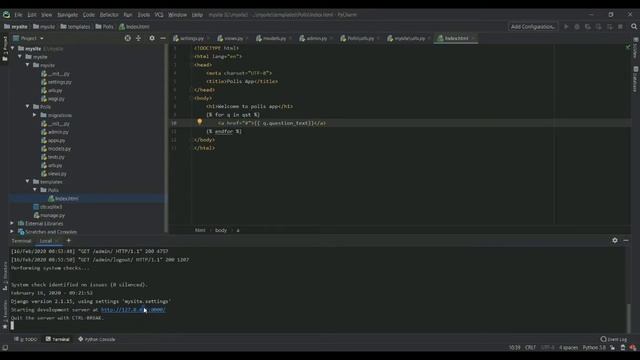Collapse the templates folder
The width and height of the screenshot is (640, 360).
[28, 182]
